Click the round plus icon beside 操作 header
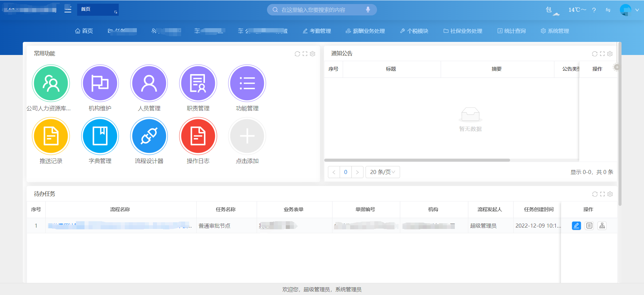 [x=616, y=67]
